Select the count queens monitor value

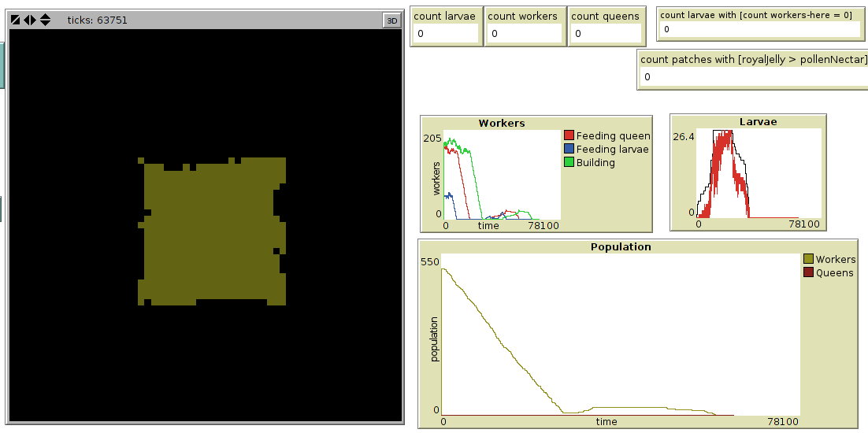pos(605,34)
